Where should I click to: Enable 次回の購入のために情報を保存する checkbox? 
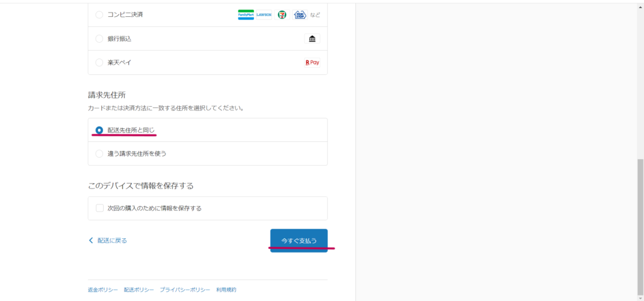click(99, 208)
